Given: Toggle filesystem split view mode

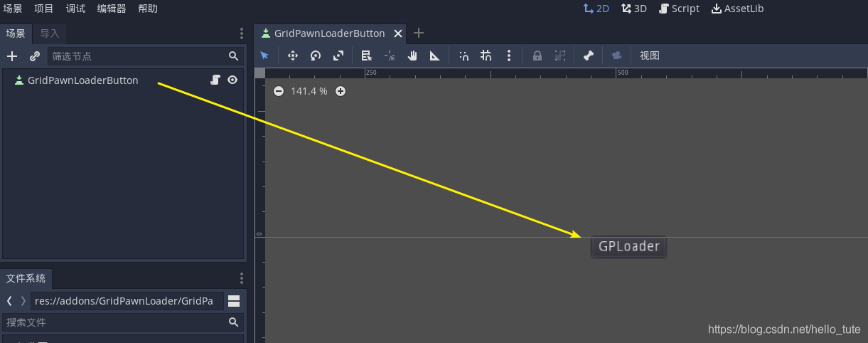Looking at the screenshot, I should click(234, 301).
